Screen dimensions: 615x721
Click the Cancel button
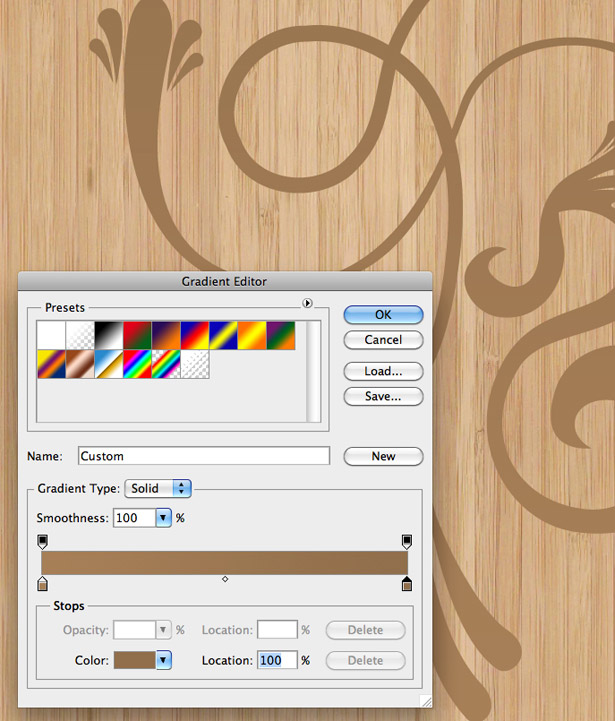(383, 340)
